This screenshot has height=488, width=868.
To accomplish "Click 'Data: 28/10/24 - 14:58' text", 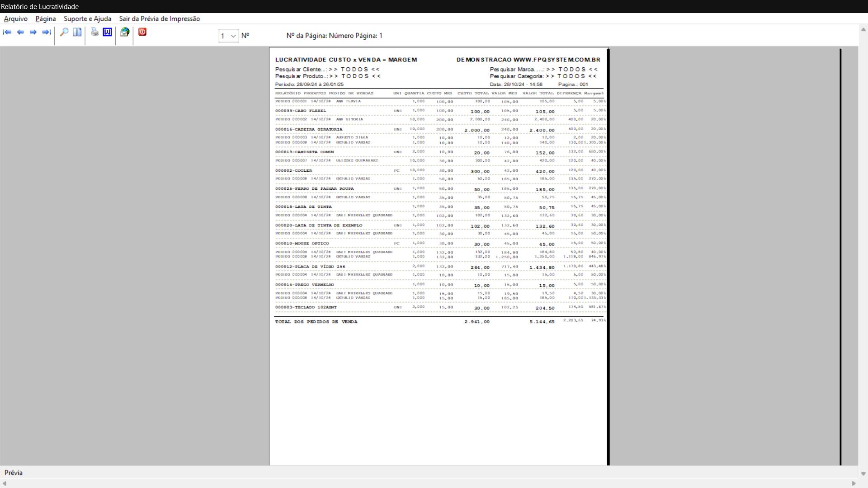I will point(516,84).
